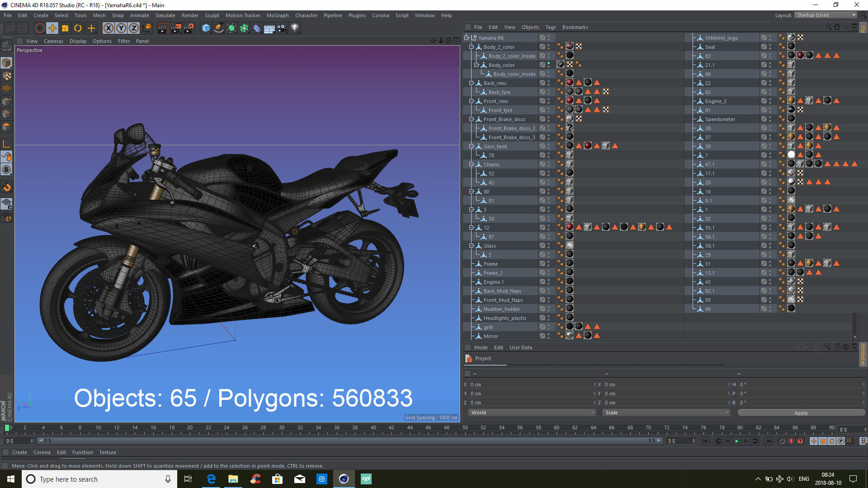
Task: Activate the Move tool in top toolbar
Action: (x=52, y=28)
